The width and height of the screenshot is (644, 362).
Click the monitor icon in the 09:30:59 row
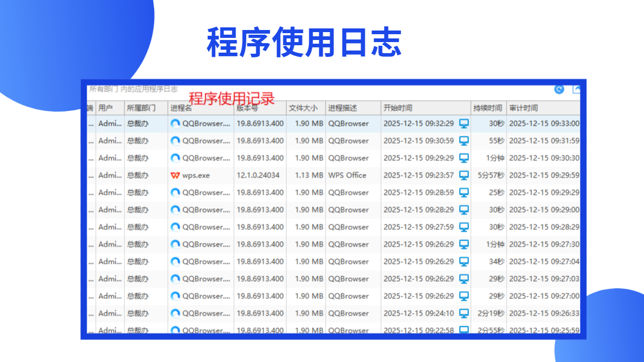click(x=464, y=141)
